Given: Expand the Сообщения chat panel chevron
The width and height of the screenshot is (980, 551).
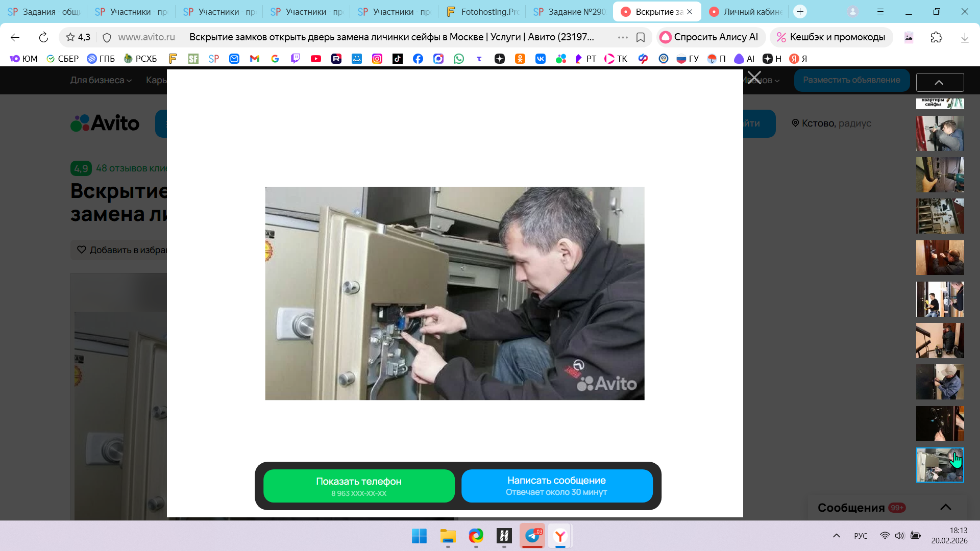Looking at the screenshot, I should (x=945, y=507).
